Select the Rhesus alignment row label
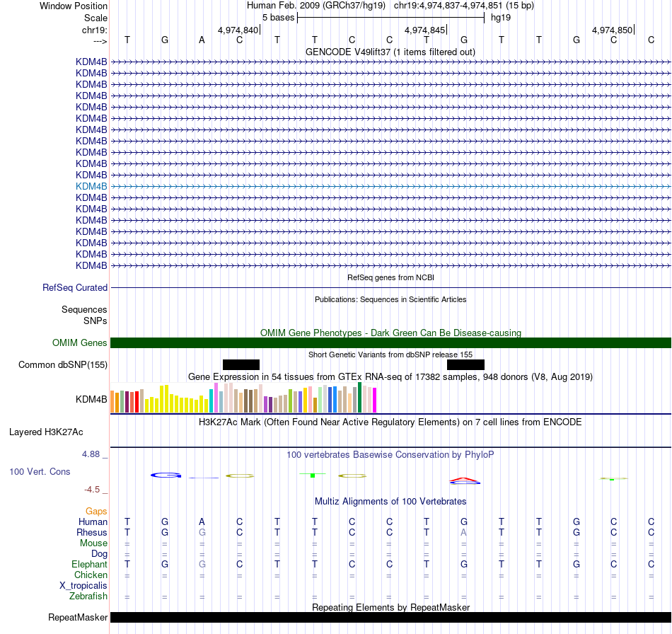This screenshot has width=672, height=634. [92, 532]
